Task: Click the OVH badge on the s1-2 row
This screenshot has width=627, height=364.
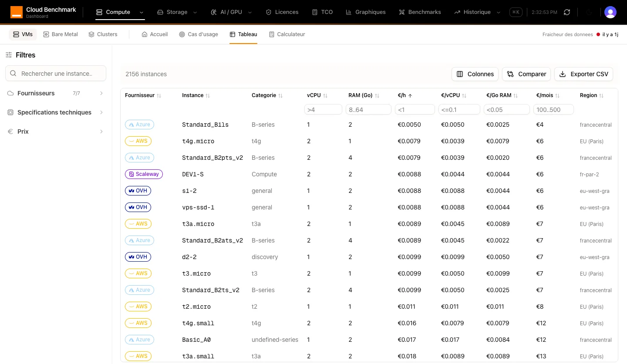Action: 138,191
